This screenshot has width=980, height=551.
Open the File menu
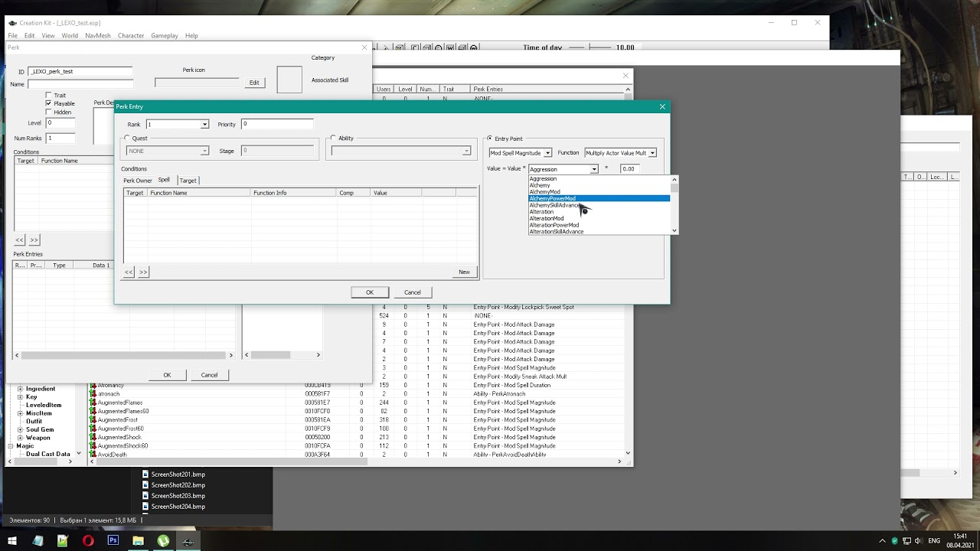(12, 35)
